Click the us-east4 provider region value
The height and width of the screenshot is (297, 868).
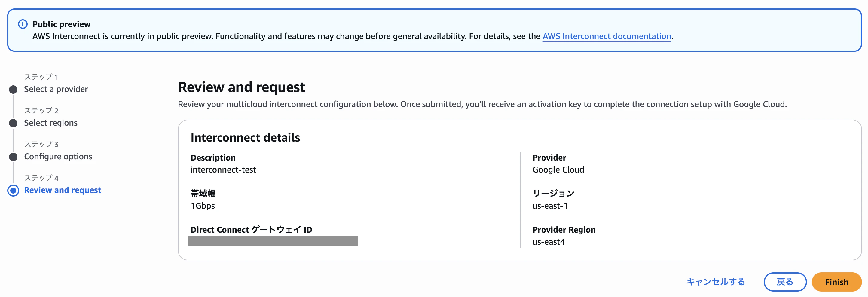(x=549, y=242)
